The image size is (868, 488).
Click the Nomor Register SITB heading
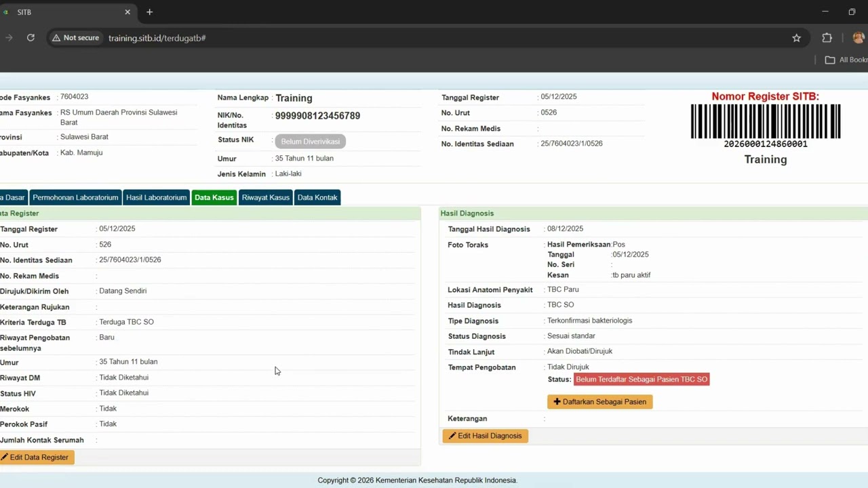[x=766, y=97]
